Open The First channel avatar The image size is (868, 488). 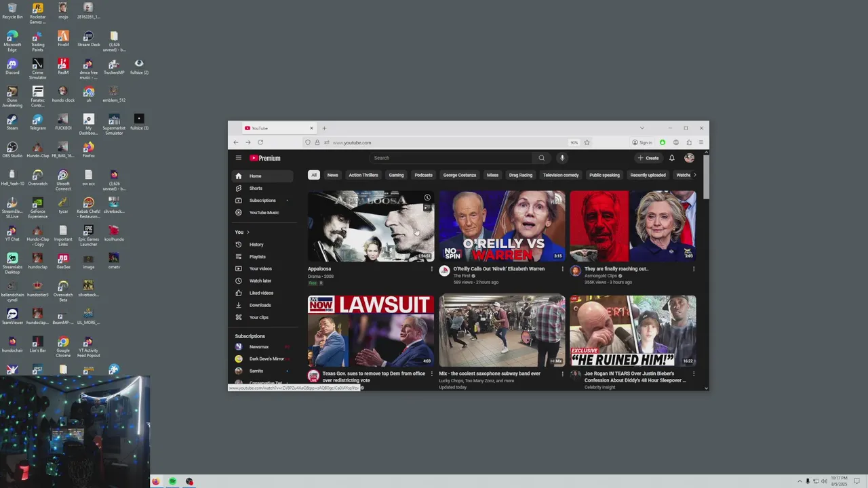[444, 271]
